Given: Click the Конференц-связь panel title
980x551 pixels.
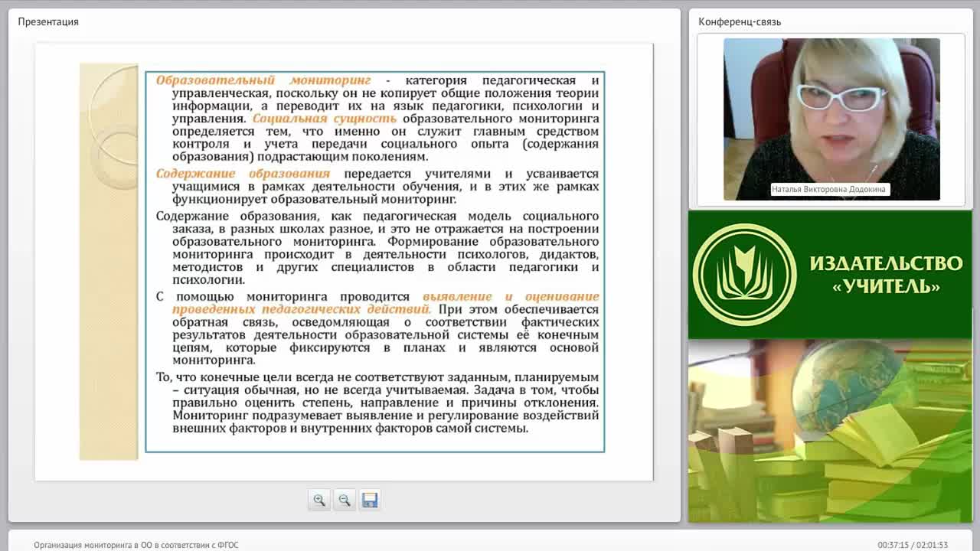Looking at the screenshot, I should (x=740, y=21).
